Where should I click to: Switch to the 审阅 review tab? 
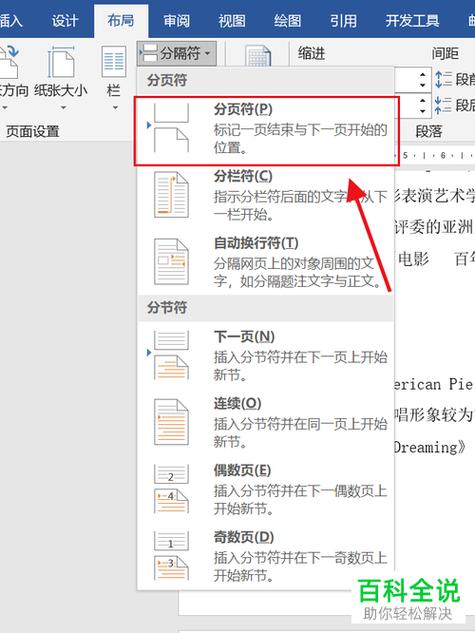click(176, 20)
